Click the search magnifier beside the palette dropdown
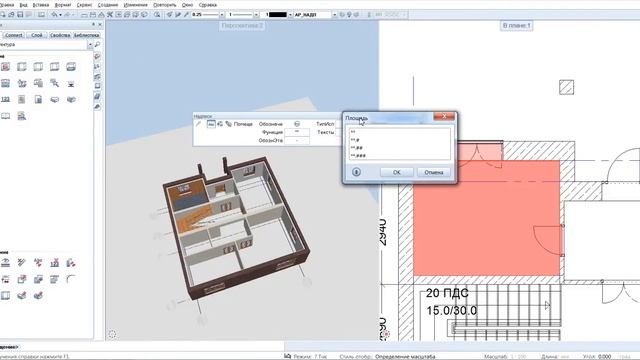Screen dimensions: 640x360 97,44
